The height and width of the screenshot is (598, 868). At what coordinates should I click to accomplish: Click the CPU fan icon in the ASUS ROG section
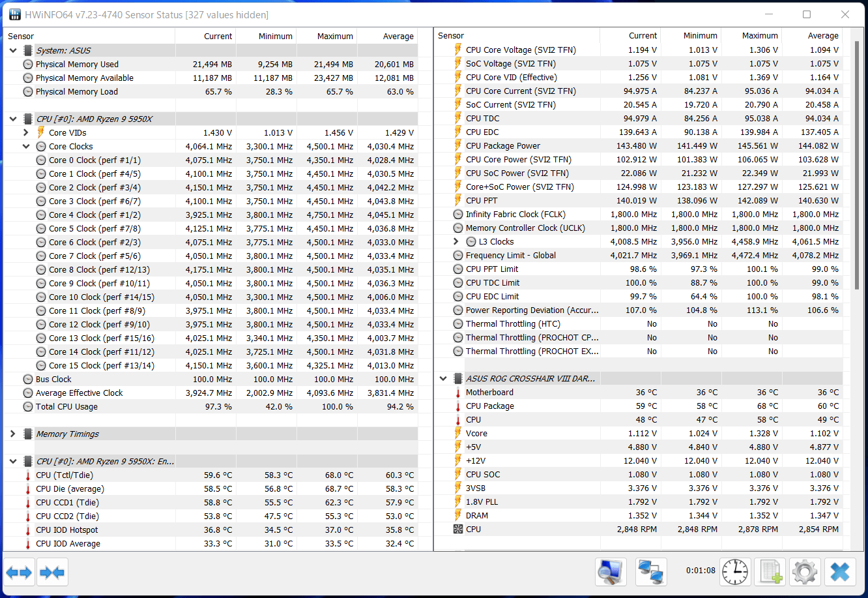point(458,530)
